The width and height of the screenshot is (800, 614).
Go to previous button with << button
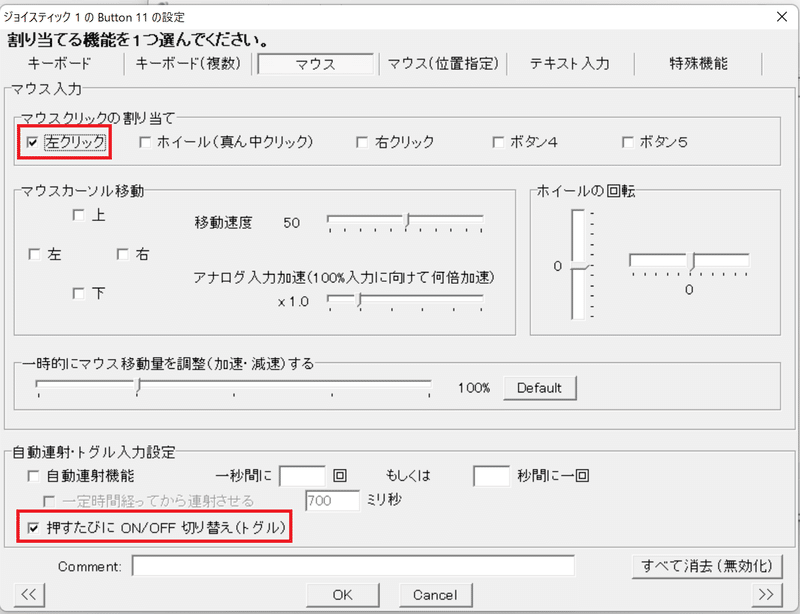pos(30,595)
